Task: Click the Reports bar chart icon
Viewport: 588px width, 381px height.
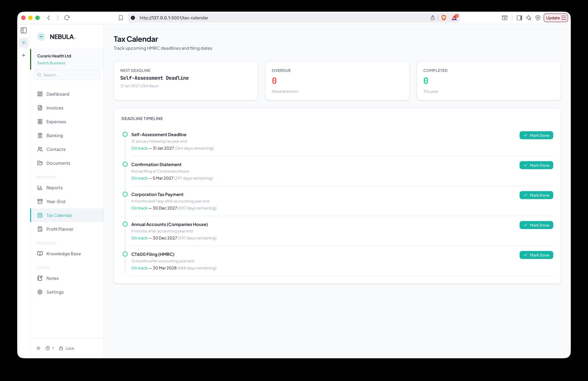Action: 40,188
